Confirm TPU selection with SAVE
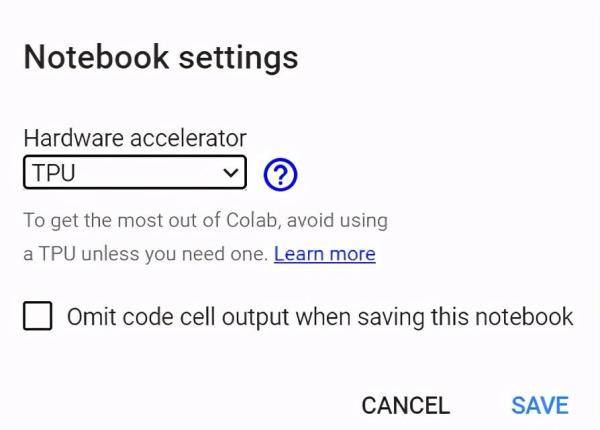 point(540,406)
